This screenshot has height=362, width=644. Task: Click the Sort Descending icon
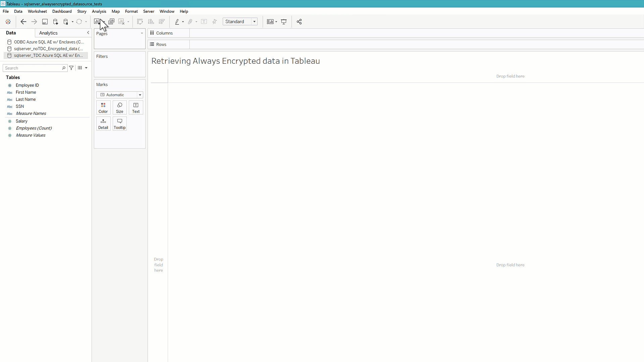pyautogui.click(x=162, y=22)
